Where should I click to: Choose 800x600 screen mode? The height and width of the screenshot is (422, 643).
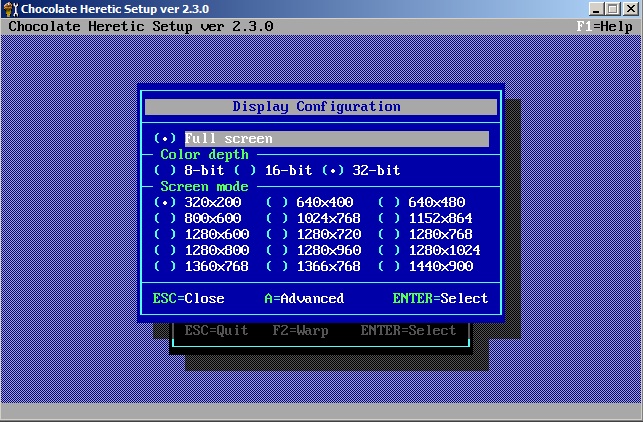pos(198,218)
